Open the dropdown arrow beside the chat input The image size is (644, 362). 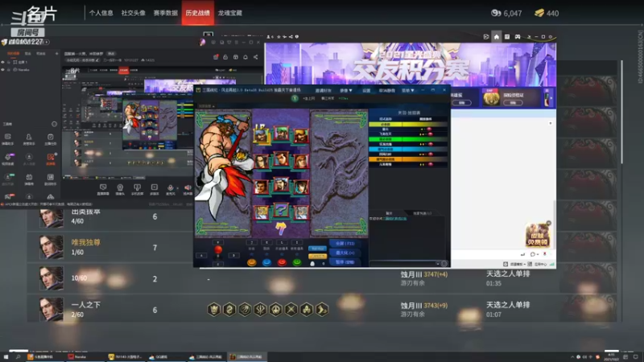(x=438, y=264)
